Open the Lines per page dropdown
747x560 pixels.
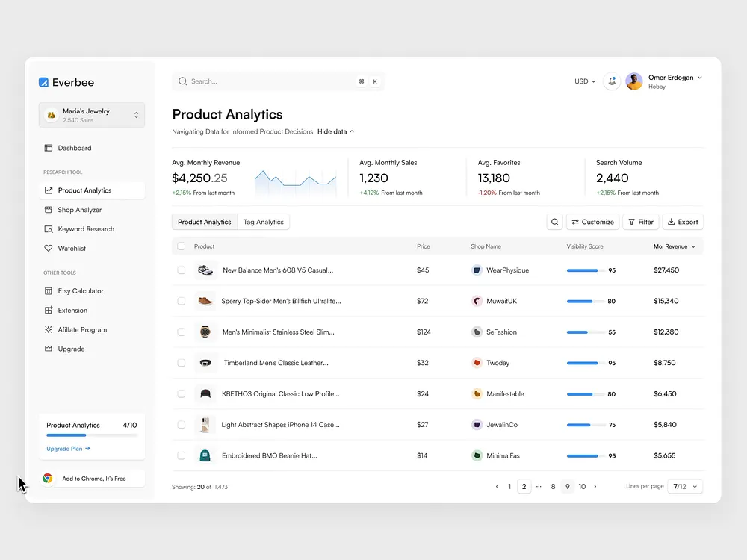pyautogui.click(x=684, y=486)
